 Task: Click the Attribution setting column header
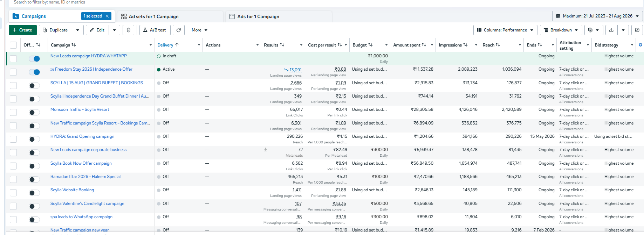(570, 45)
